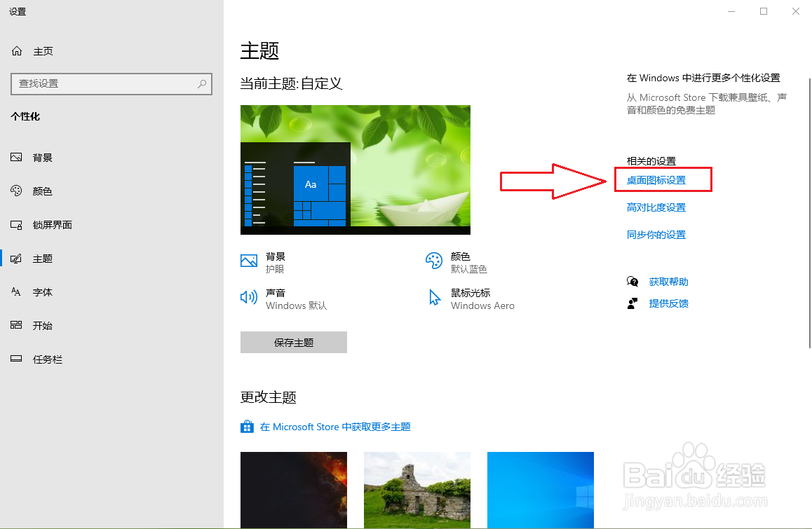Open the 背景 settings page
812x529 pixels.
pos(112,158)
